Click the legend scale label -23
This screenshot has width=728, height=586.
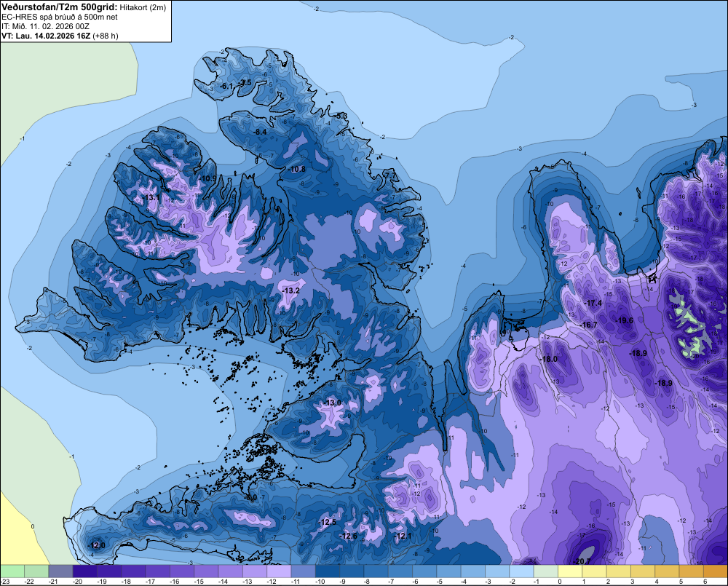click(4, 582)
